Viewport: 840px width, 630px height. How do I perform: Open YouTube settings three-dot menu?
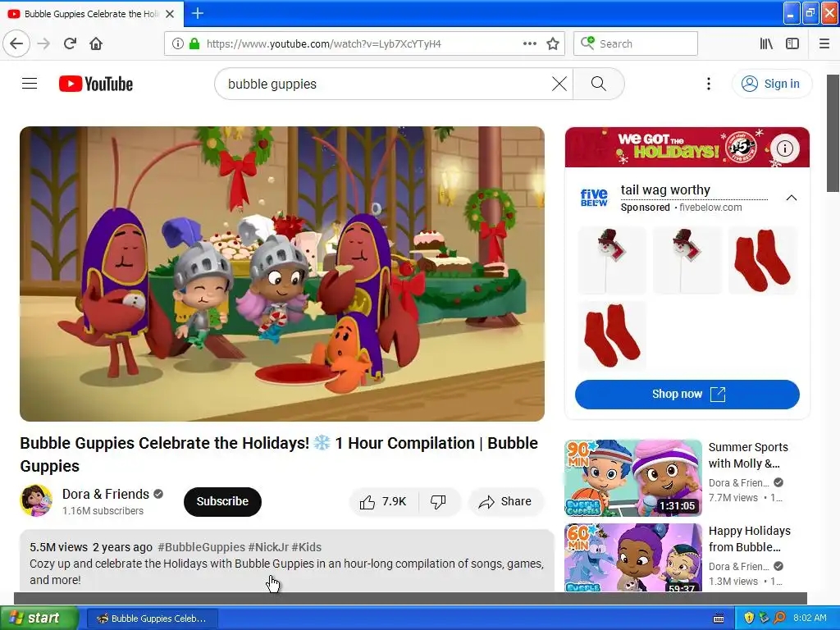click(708, 84)
